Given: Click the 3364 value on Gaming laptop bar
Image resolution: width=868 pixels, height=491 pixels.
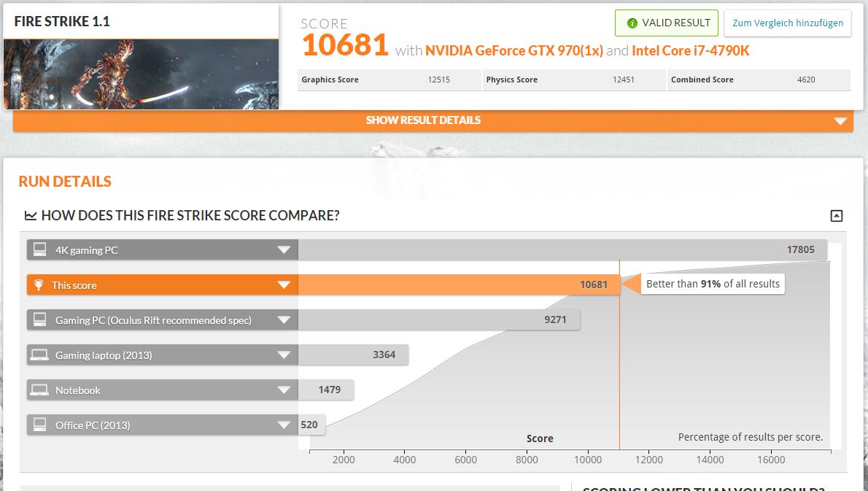Looking at the screenshot, I should (384, 355).
